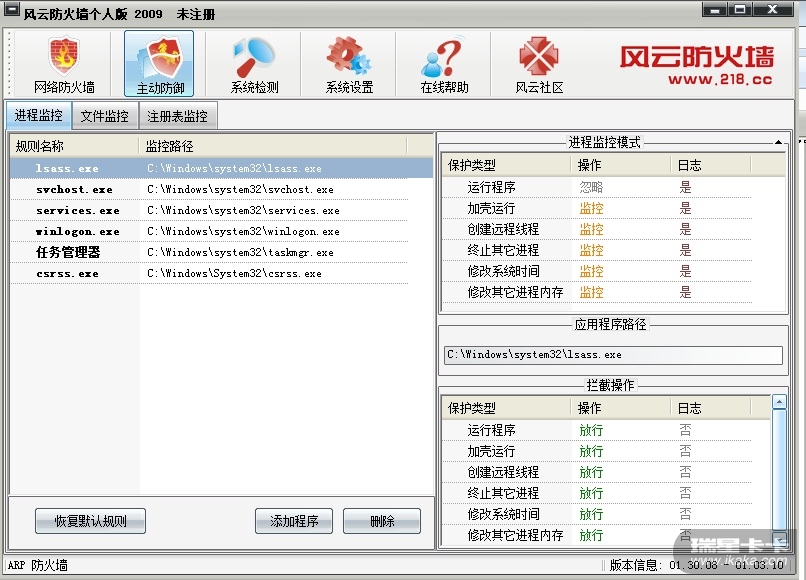806x580 pixels.
Task: Change 监控 action for 创建远程线程 monitoring
Action: (591, 229)
